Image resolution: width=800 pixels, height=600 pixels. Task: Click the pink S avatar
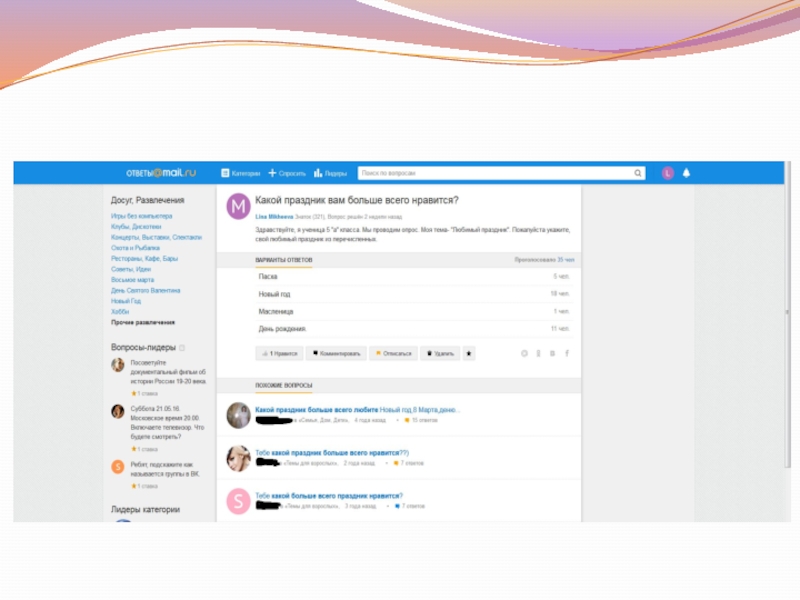(238, 501)
